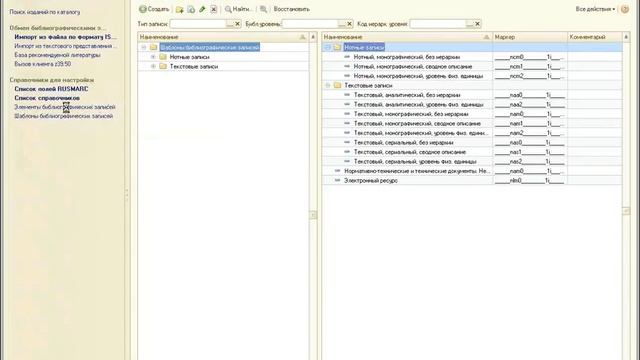Select Текстовый, аналитический, без иерархии row
The width and height of the screenshot is (640, 360).
click(x=472, y=95)
